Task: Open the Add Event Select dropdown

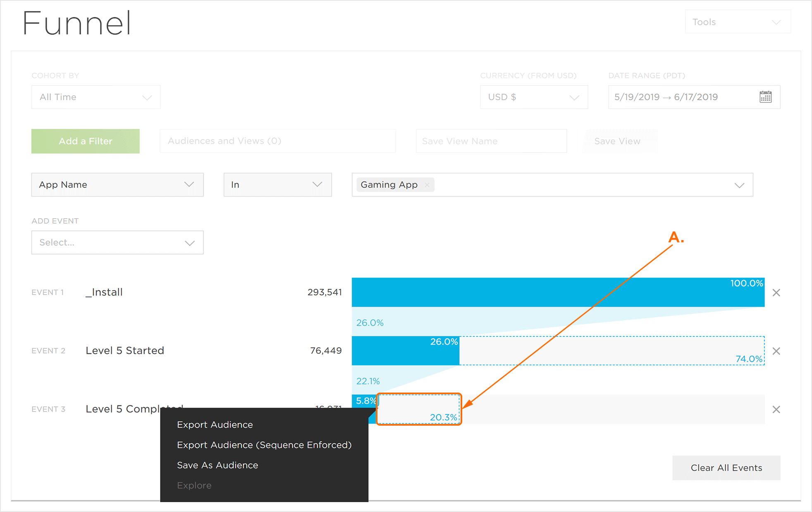Action: point(117,243)
